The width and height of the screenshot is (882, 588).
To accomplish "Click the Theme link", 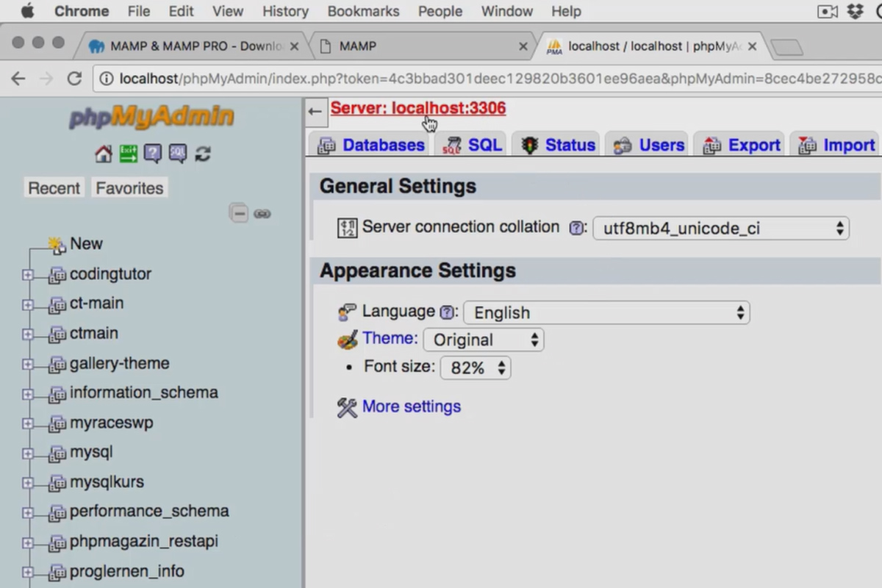I will [x=390, y=338].
